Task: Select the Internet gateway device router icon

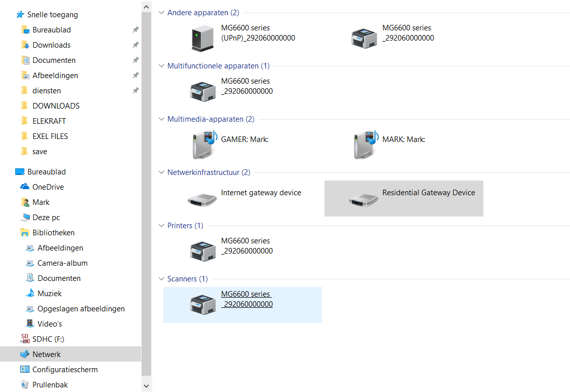Action: [x=202, y=200]
